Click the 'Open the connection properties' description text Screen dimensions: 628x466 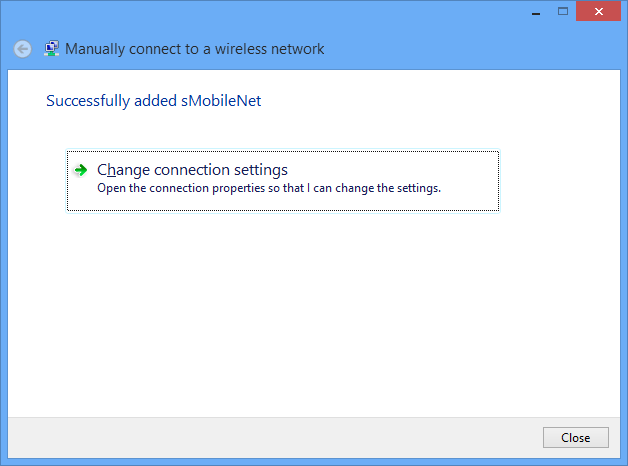[x=268, y=188]
